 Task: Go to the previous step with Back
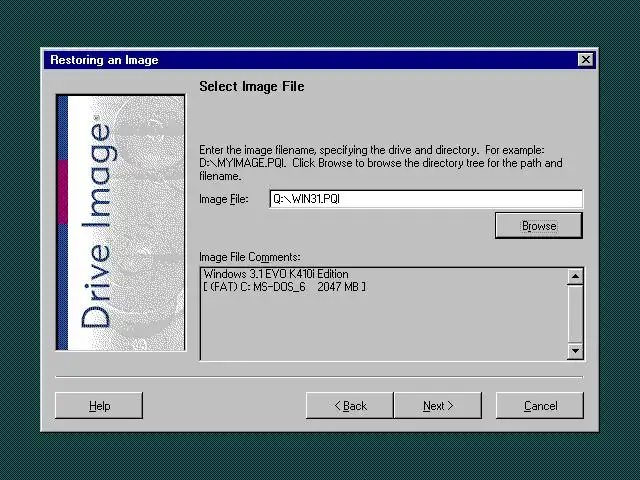pos(350,406)
